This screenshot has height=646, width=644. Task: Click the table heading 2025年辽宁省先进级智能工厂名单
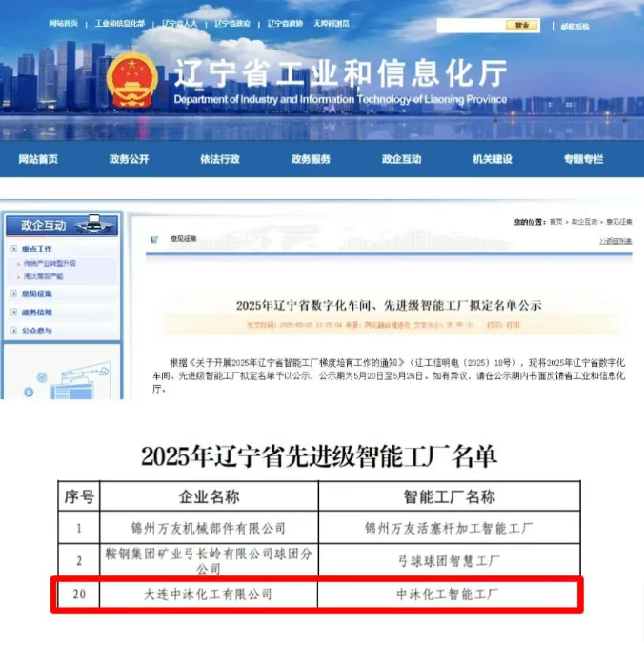click(319, 456)
